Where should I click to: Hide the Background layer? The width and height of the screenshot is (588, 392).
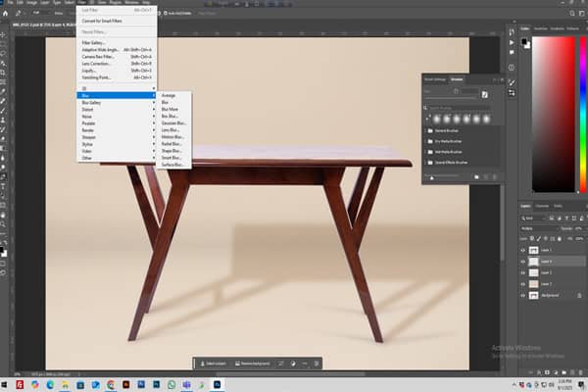523,296
